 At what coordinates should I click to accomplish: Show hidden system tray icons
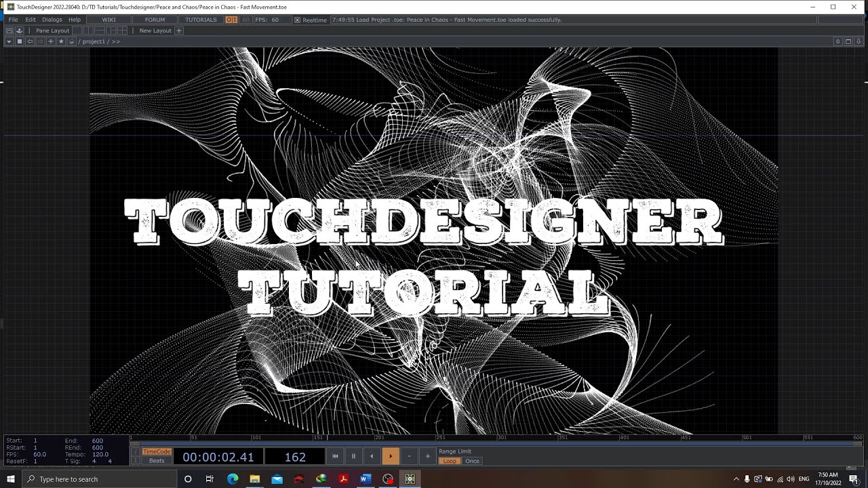736,479
